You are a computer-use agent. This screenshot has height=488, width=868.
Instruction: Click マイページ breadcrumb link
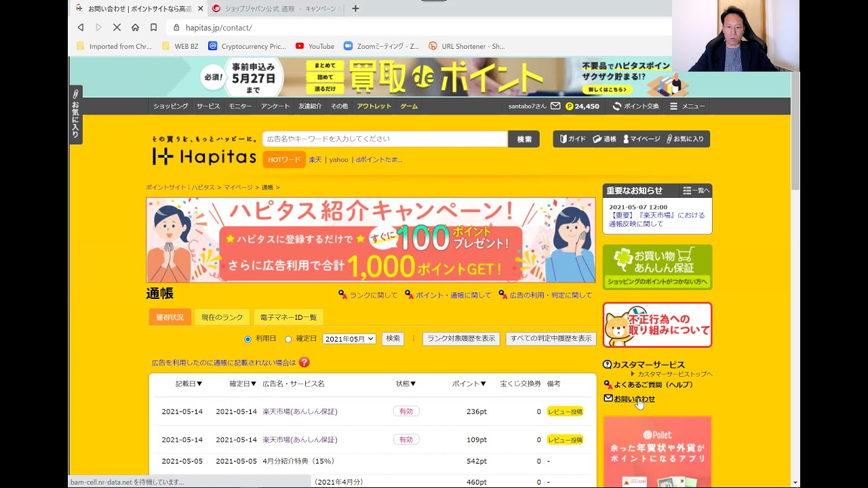coord(238,187)
